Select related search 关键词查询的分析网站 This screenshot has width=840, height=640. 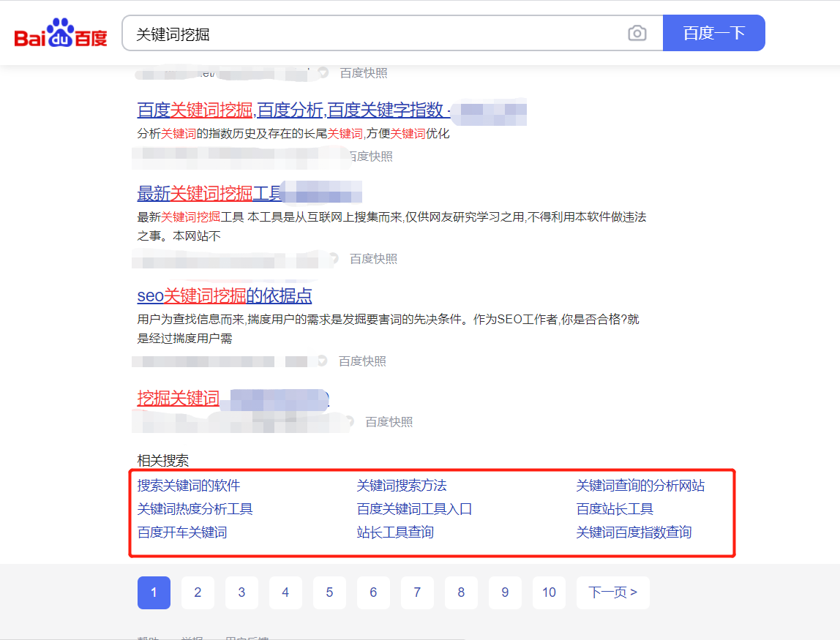point(641,486)
